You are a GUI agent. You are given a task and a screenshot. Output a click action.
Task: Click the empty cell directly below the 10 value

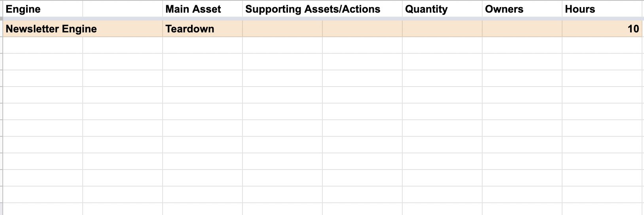click(602, 45)
